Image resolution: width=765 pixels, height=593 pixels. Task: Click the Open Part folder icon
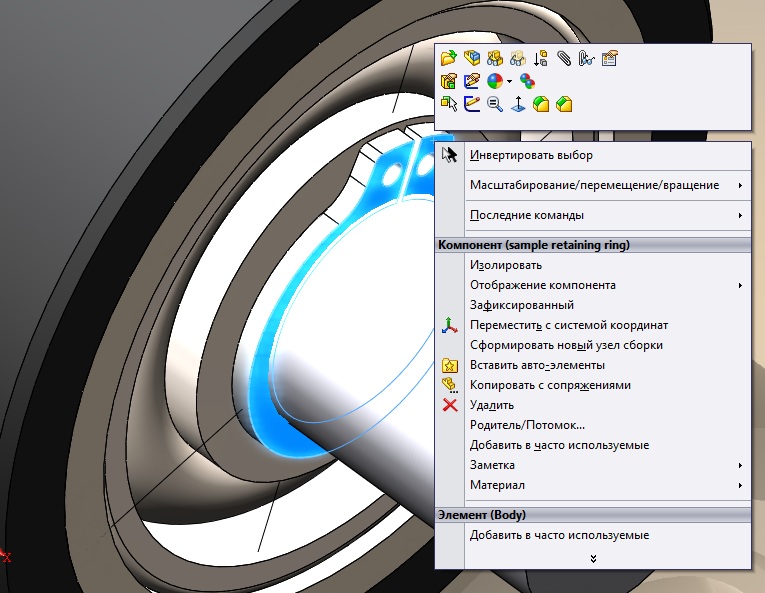coord(448,58)
